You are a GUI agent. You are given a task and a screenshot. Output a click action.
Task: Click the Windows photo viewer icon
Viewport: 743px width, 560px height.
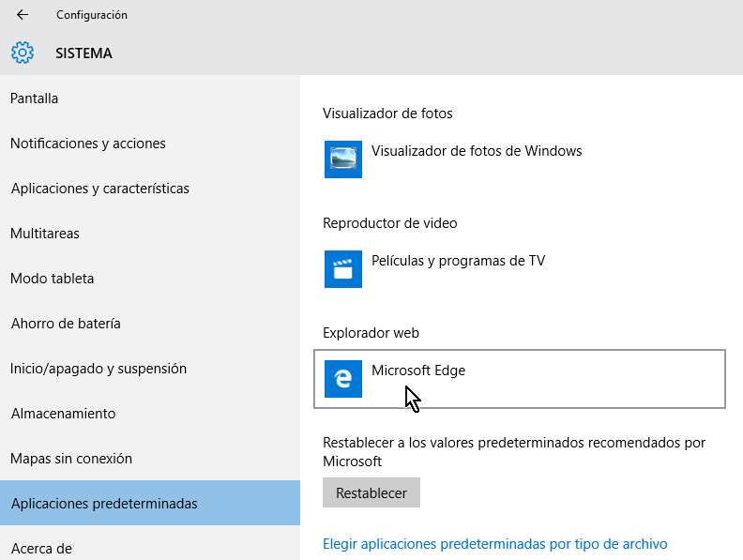(x=343, y=159)
